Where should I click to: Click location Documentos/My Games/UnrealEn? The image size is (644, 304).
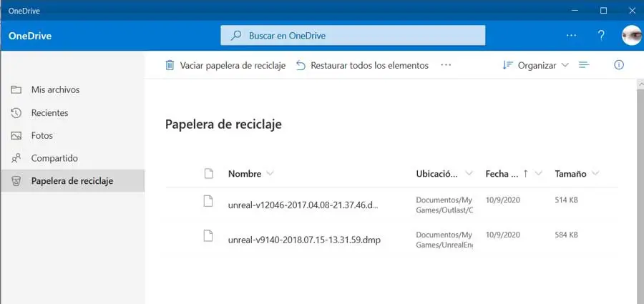[444, 240]
